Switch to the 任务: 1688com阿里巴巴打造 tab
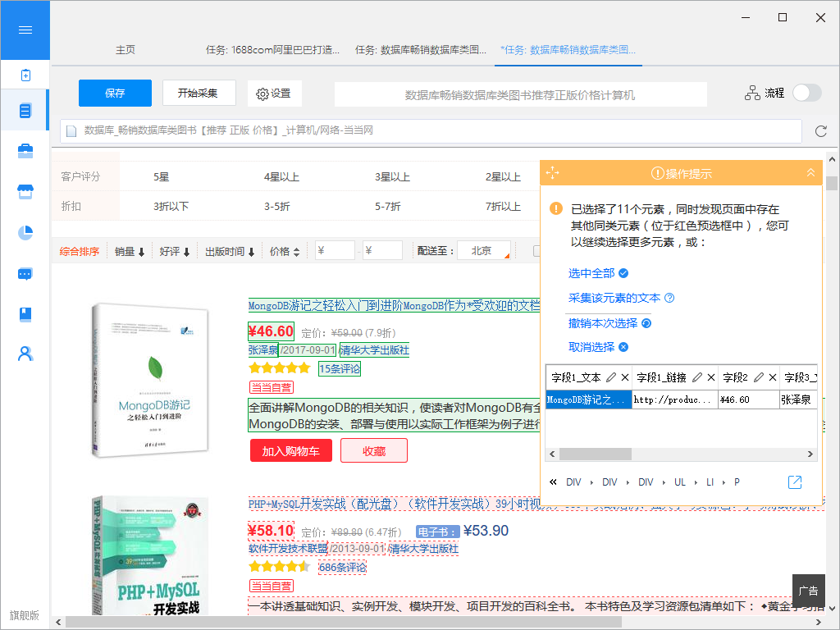The height and width of the screenshot is (630, 840). pos(272,50)
